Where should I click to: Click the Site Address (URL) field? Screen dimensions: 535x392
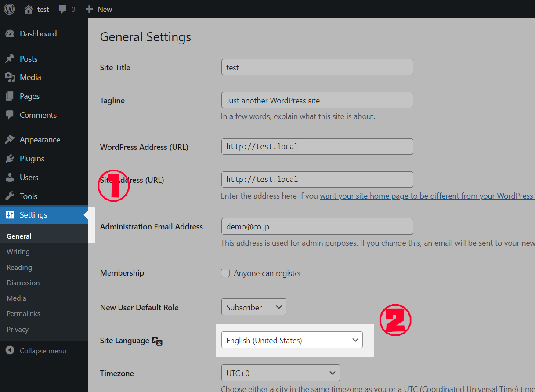point(317,179)
